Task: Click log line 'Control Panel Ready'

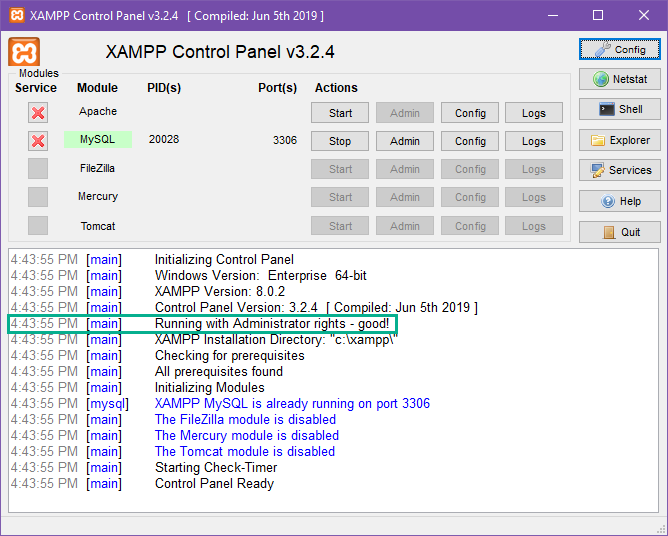Action: click(x=214, y=484)
